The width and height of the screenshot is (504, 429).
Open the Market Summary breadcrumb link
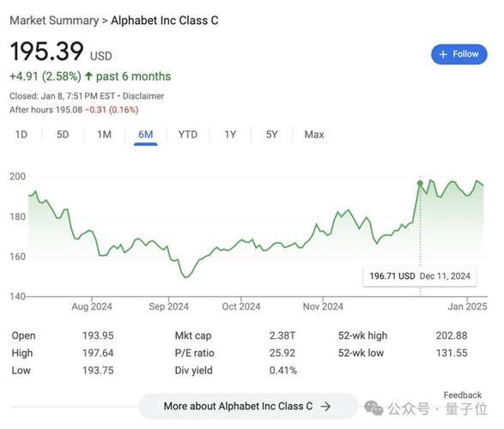(x=54, y=21)
